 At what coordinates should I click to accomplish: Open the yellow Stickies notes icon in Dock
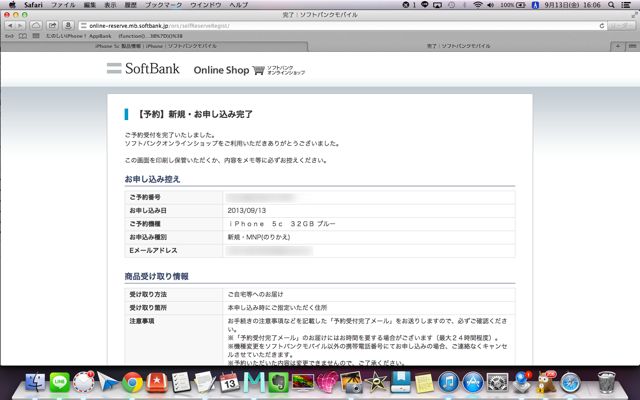click(424, 383)
